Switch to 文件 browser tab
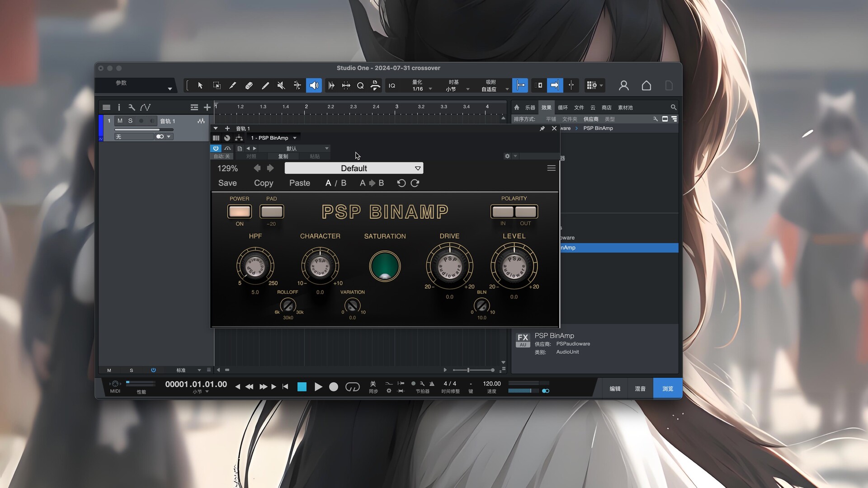 579,108
